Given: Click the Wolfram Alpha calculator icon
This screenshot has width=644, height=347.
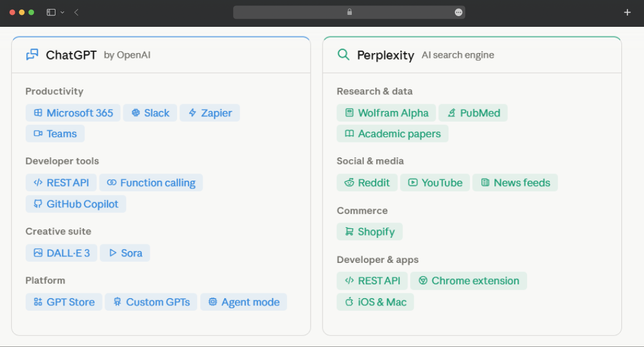Looking at the screenshot, I should [x=349, y=113].
